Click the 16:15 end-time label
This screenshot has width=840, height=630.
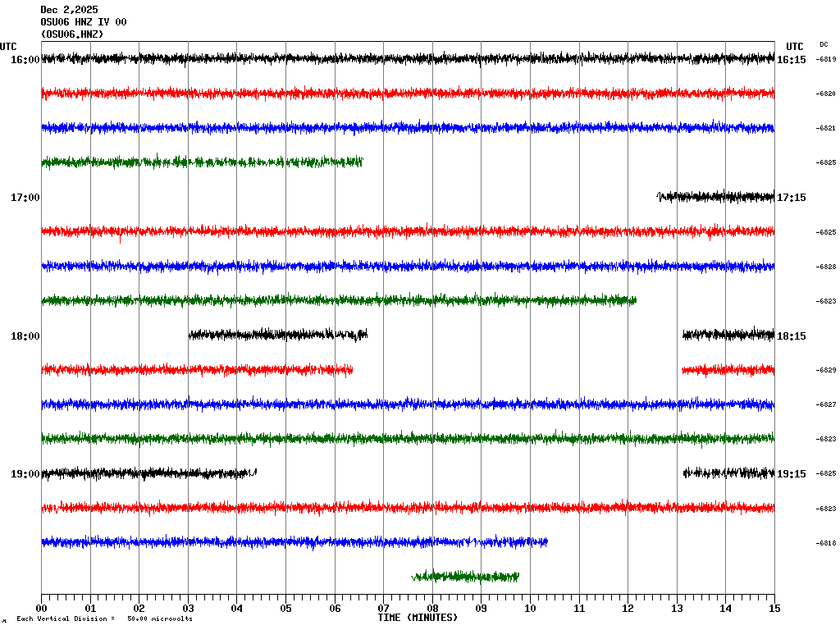coord(791,60)
